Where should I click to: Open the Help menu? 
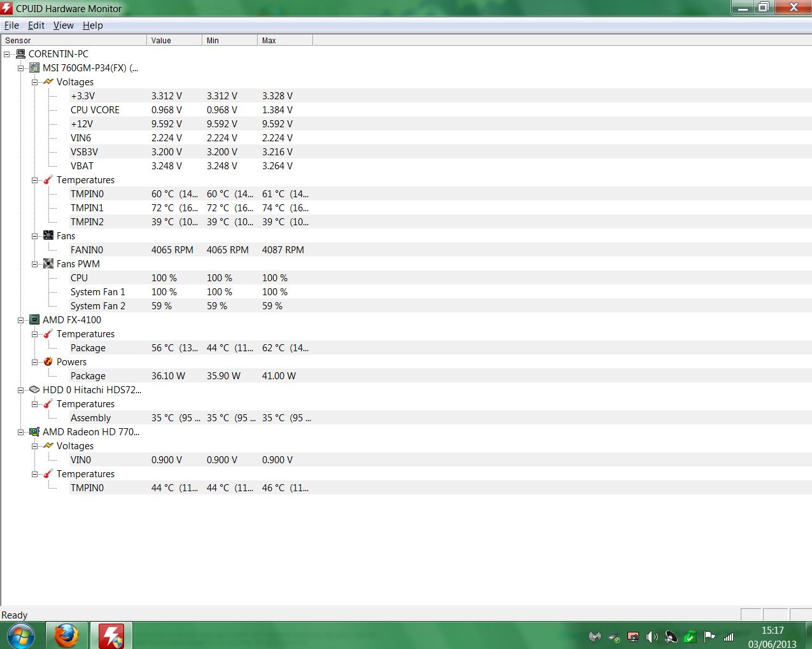coord(92,25)
